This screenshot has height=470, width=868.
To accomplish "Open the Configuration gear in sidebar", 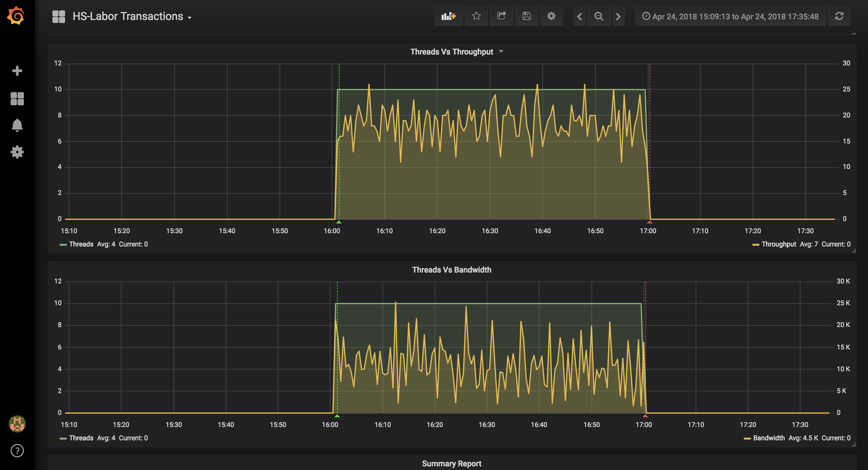I will tap(17, 152).
